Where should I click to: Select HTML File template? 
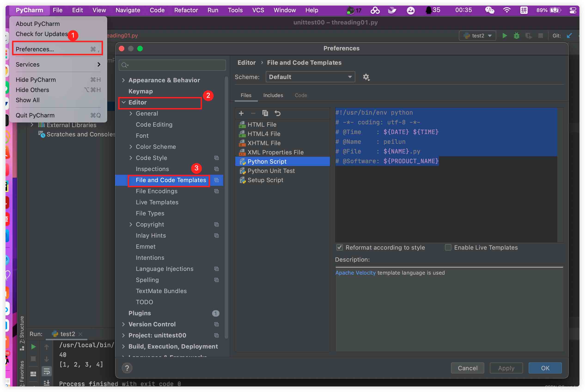(283, 125)
